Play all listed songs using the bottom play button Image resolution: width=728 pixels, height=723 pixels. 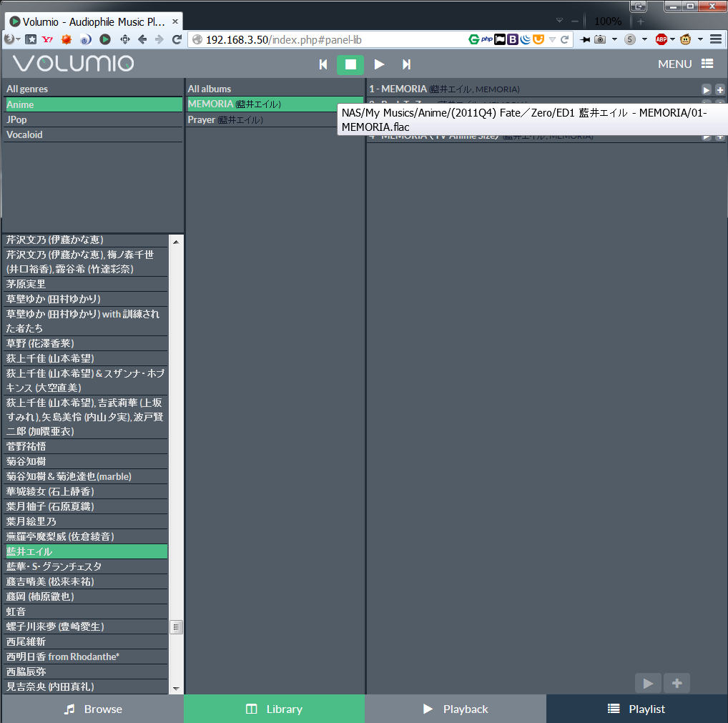(648, 683)
